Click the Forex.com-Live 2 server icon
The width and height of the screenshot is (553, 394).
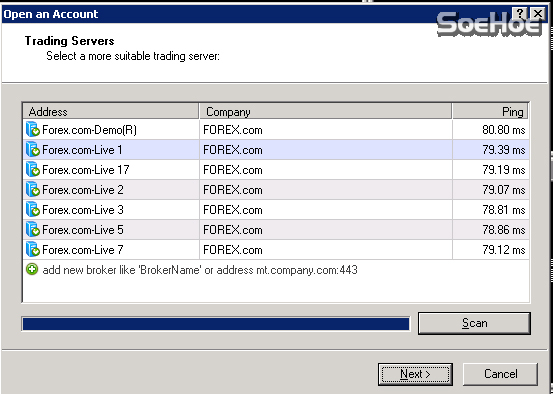coord(33,190)
